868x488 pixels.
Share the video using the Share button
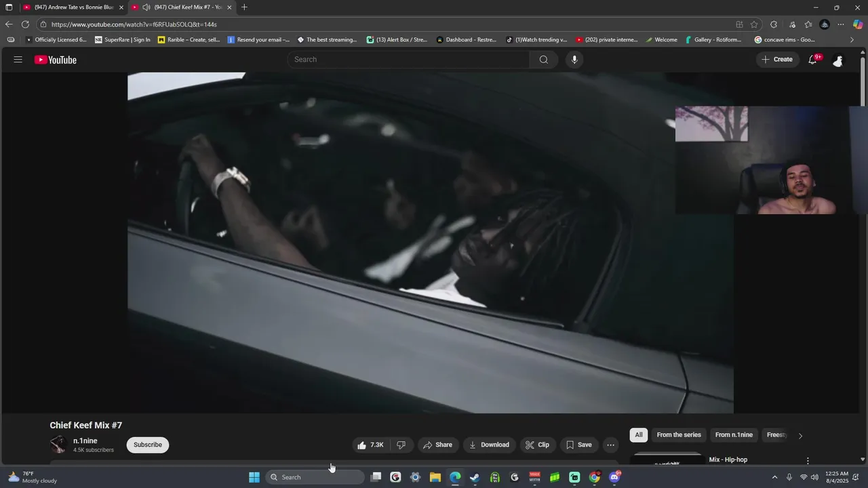point(437,445)
